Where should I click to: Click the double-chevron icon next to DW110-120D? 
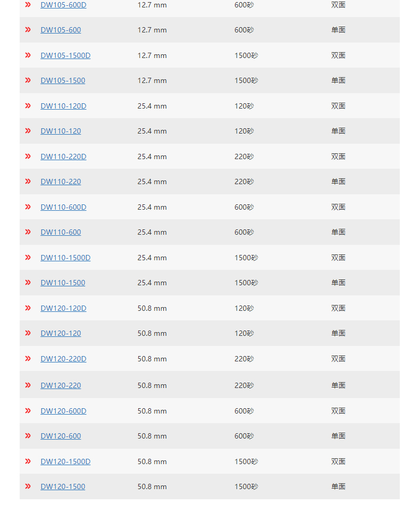[28, 106]
